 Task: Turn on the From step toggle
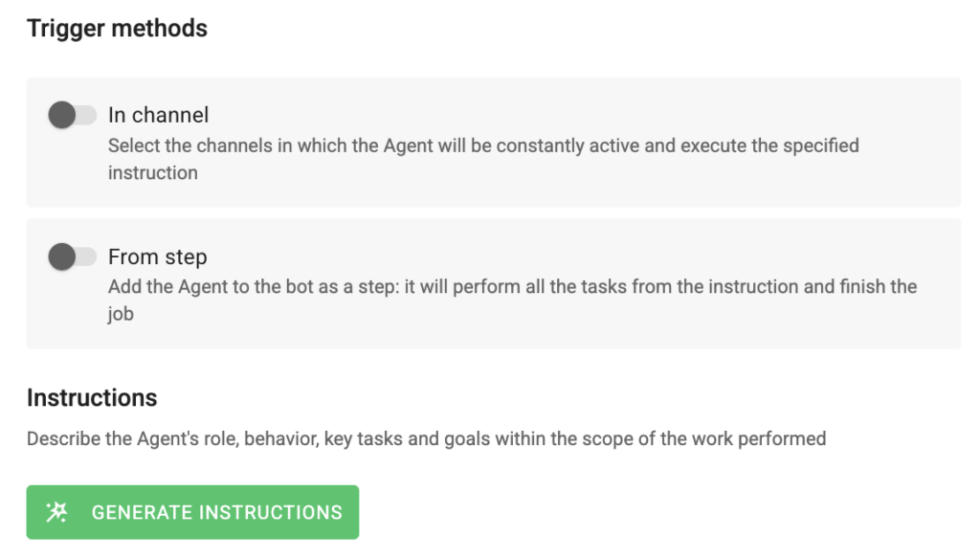click(x=73, y=257)
